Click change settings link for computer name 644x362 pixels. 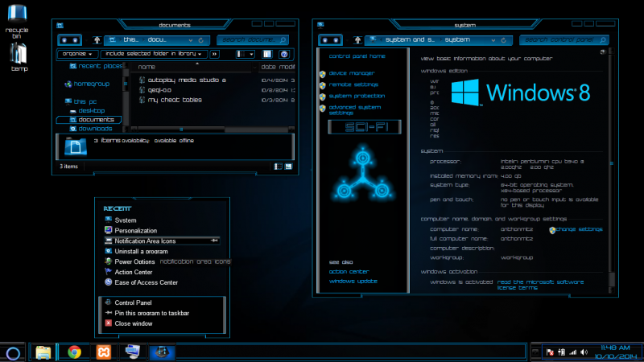pyautogui.click(x=579, y=229)
